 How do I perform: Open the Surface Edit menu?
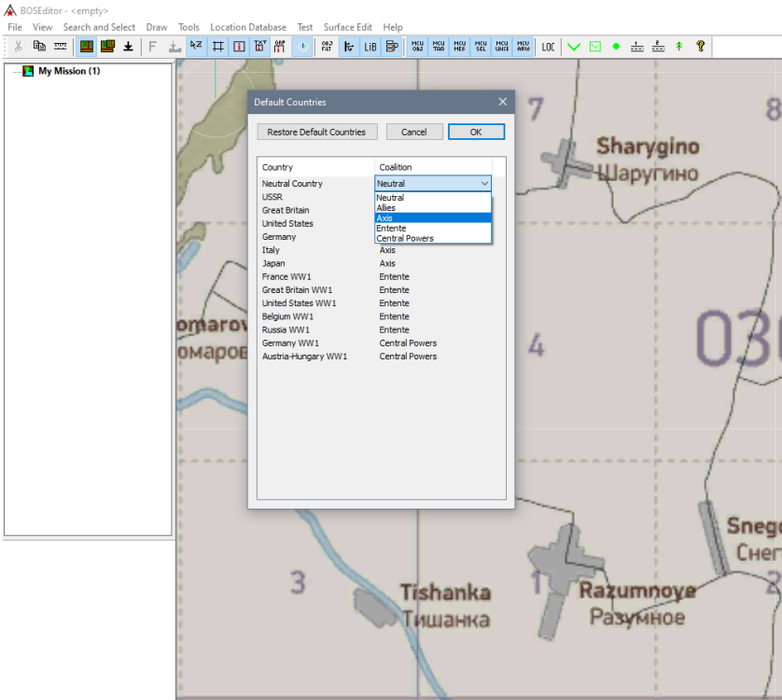[347, 27]
